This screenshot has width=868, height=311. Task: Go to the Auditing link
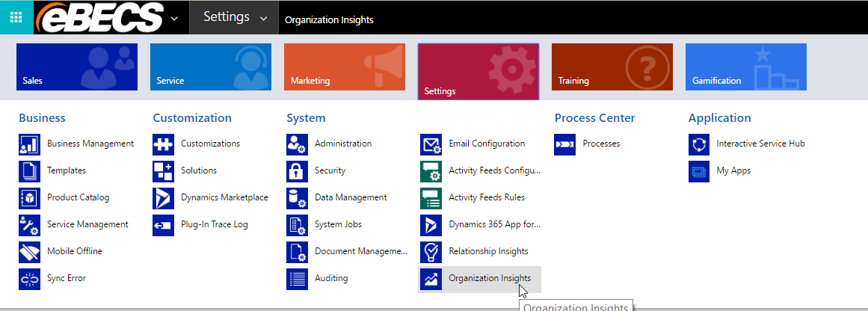tap(331, 278)
